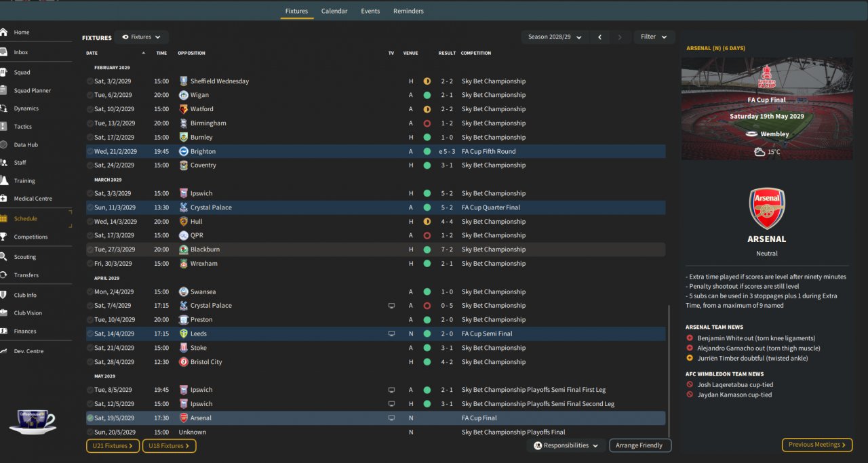Toggle reminder circle for Wigan fixture
This screenshot has width=868, height=463.
[x=90, y=95]
